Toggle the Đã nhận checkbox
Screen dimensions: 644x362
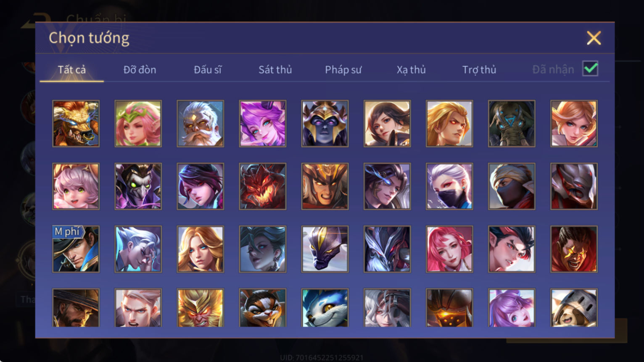(590, 68)
